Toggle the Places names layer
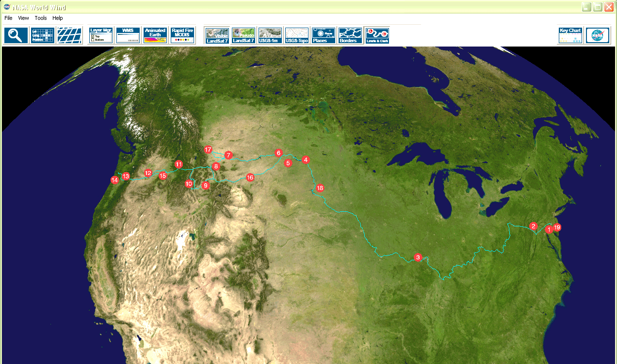617x364 pixels. tap(324, 35)
